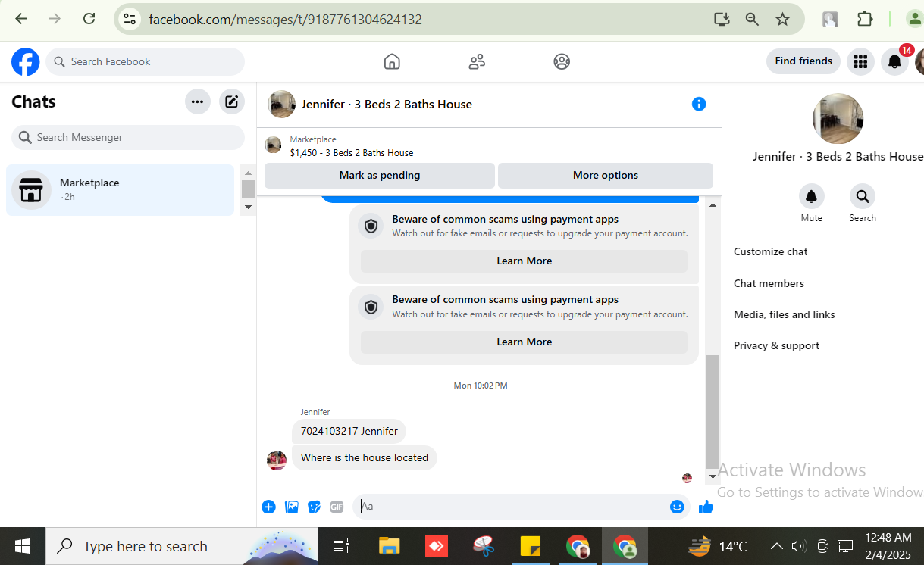Open File Explorer from taskbar

[x=389, y=546]
